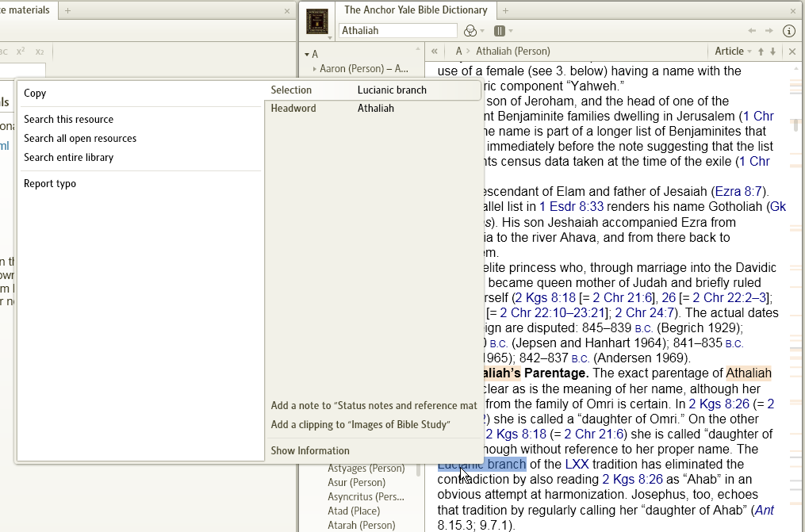Select the Headword 'Athaliah' row
The width and height of the screenshot is (805, 532).
[374, 109]
